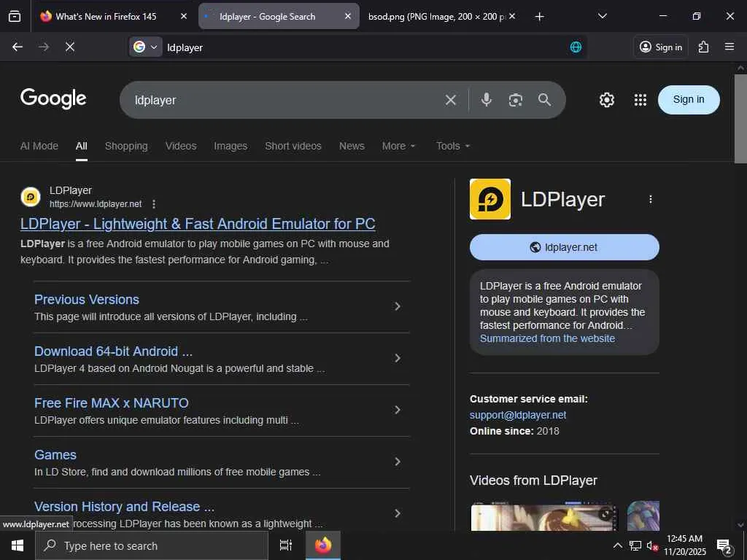This screenshot has height=560, width=747.
Task: Open the Google apps grid
Action: click(640, 99)
